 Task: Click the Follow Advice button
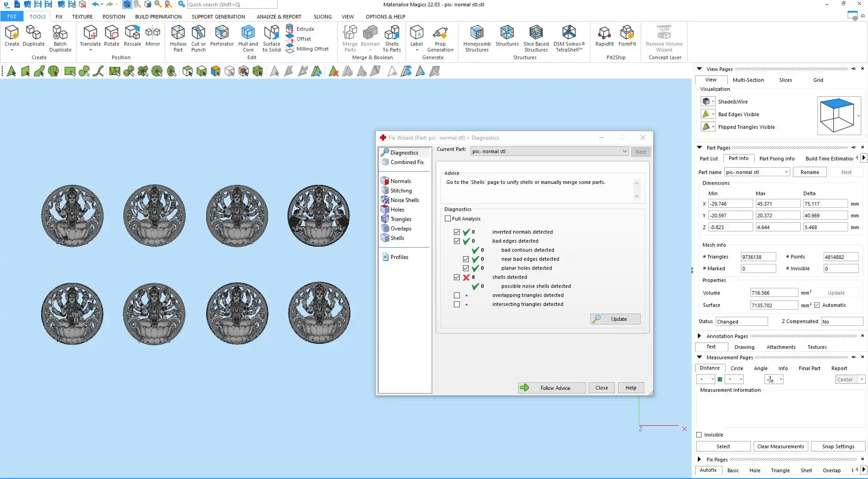pos(552,388)
